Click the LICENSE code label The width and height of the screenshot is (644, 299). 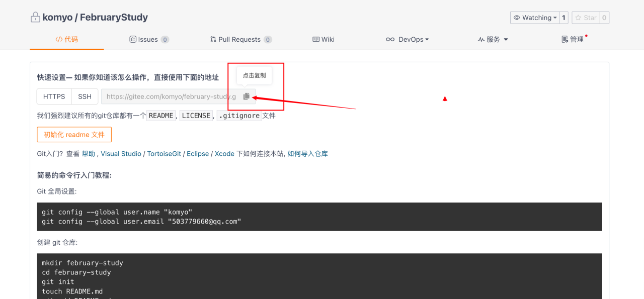pyautogui.click(x=196, y=116)
